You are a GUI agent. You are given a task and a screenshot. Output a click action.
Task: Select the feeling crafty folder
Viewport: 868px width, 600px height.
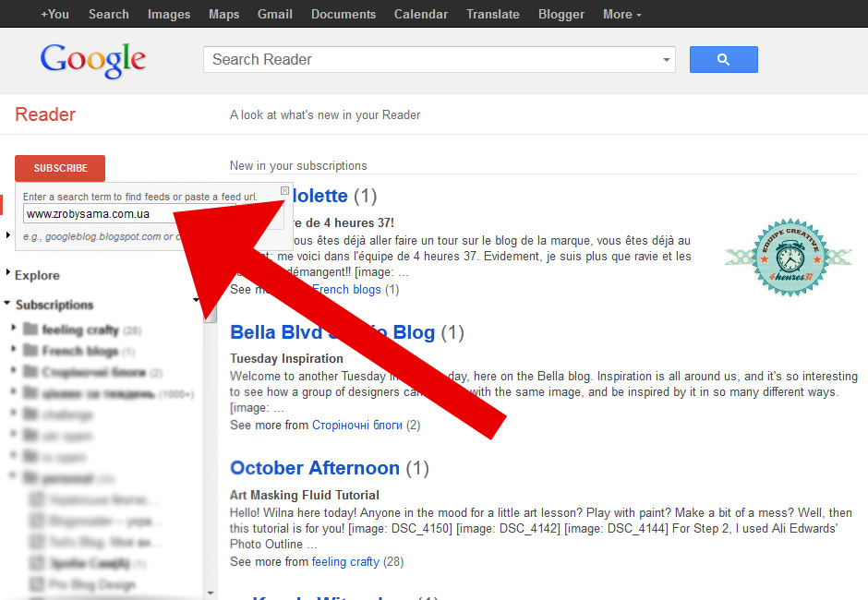[80, 330]
